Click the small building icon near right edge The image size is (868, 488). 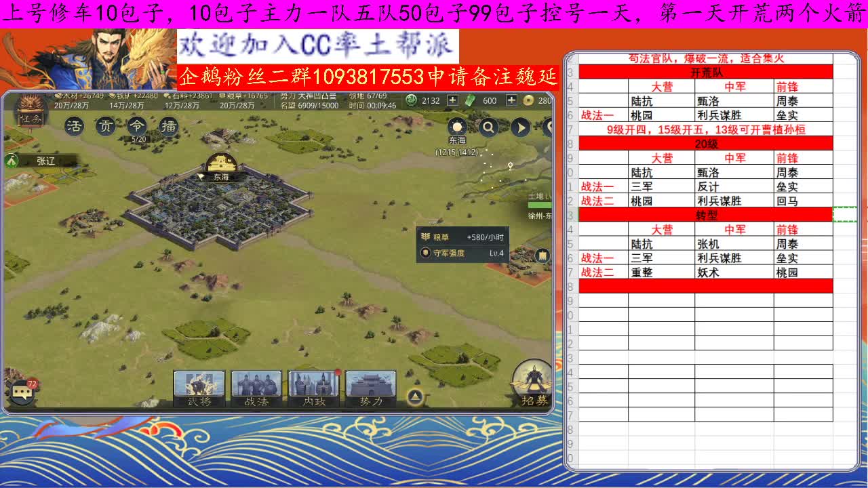point(542,256)
